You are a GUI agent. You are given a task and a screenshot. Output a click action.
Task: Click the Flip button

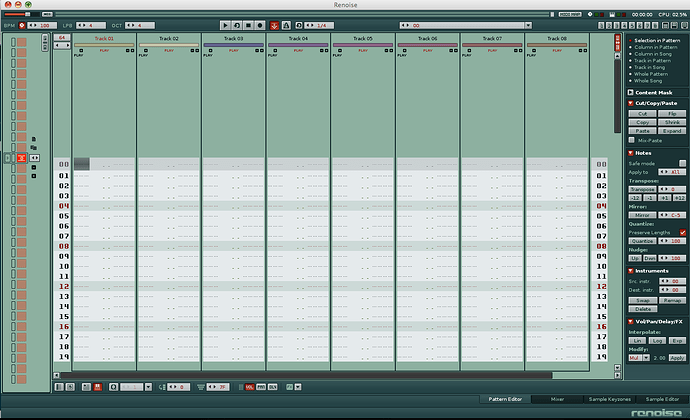pos(672,114)
